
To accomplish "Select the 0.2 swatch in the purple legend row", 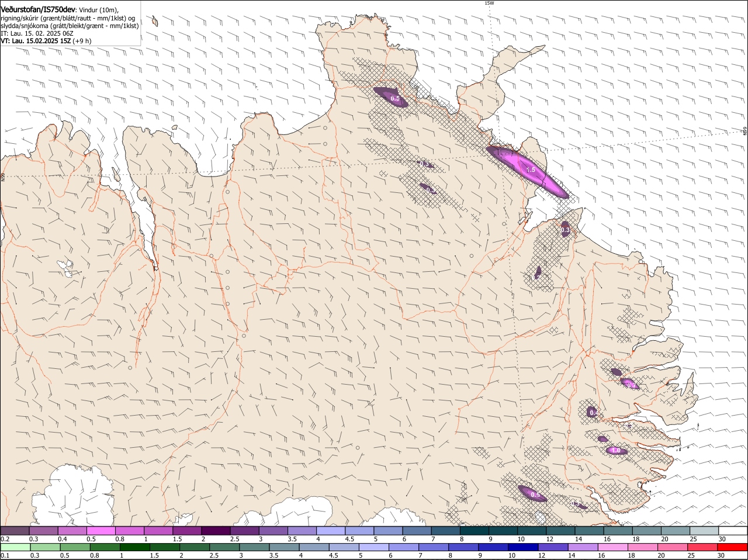I will (x=15, y=531).
